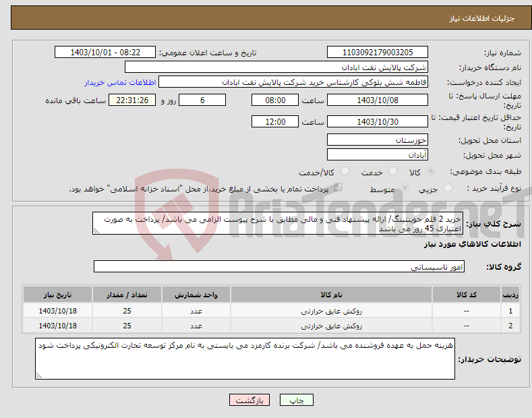Image resolution: width=532 pixels, height=418 pixels.
Task: Click the delivery city field آبادان
Action: [378, 154]
